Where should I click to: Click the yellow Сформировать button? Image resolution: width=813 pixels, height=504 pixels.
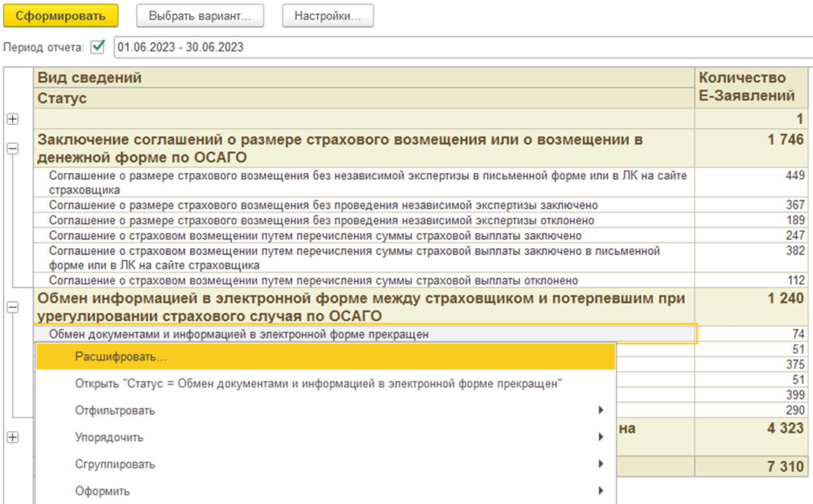coord(60,15)
